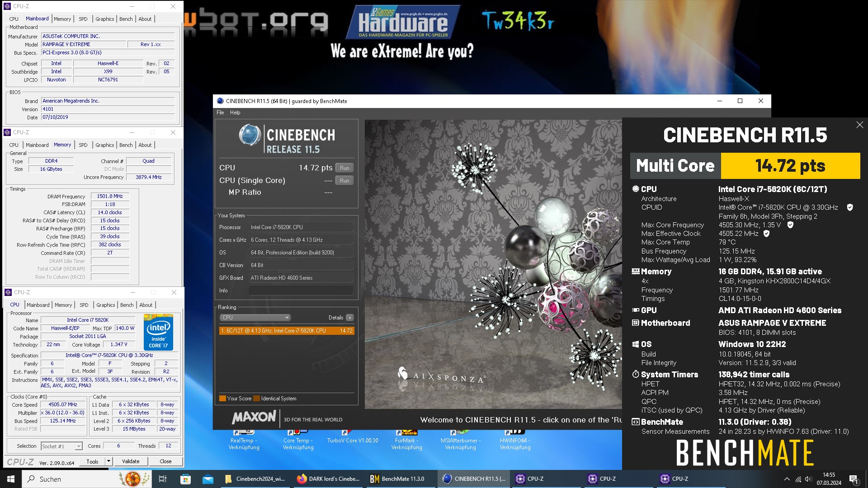868x488 pixels.
Task: Click the BenchMate section icon near version 11.3.0
Action: (x=636, y=422)
